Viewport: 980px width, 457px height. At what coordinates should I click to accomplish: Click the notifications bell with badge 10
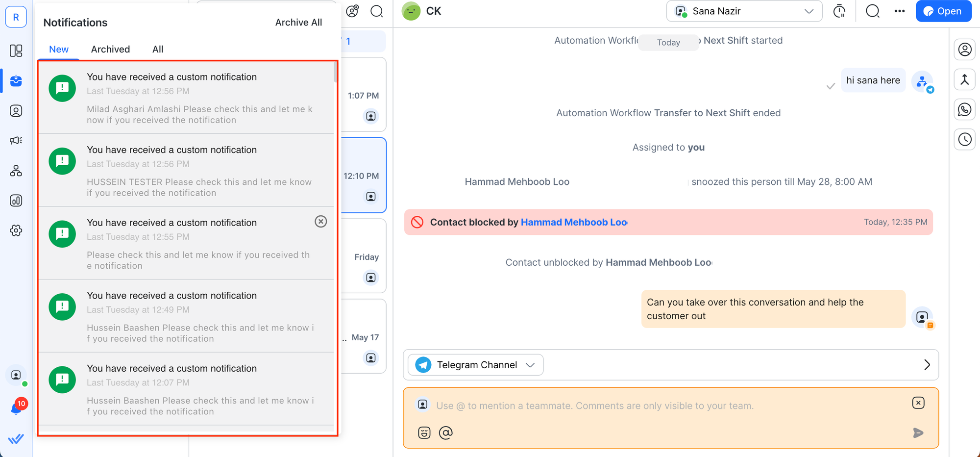17,408
